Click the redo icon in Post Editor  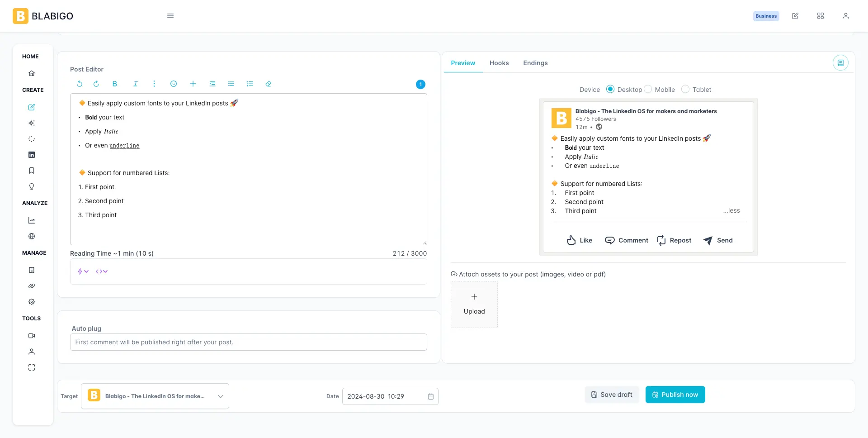coord(96,84)
